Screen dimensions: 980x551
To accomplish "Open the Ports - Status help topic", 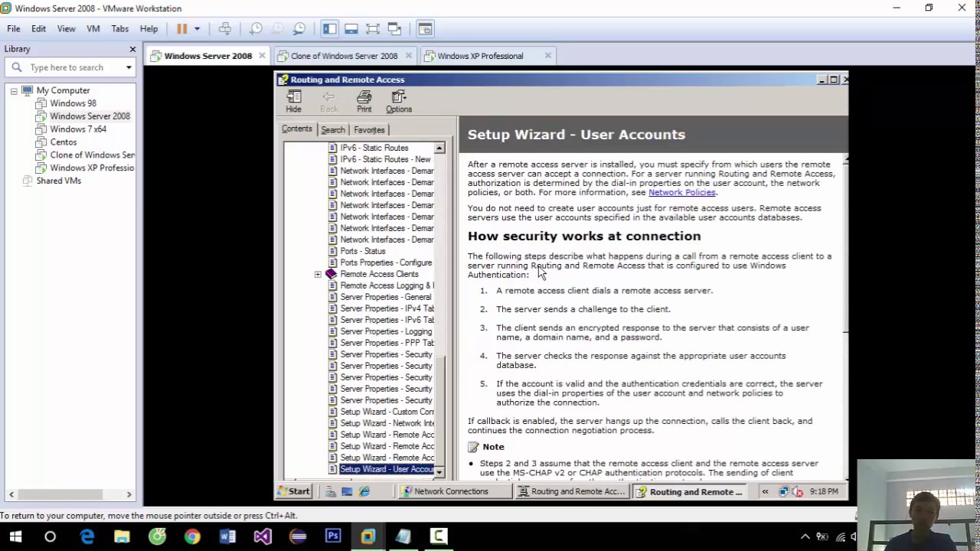I will click(363, 251).
